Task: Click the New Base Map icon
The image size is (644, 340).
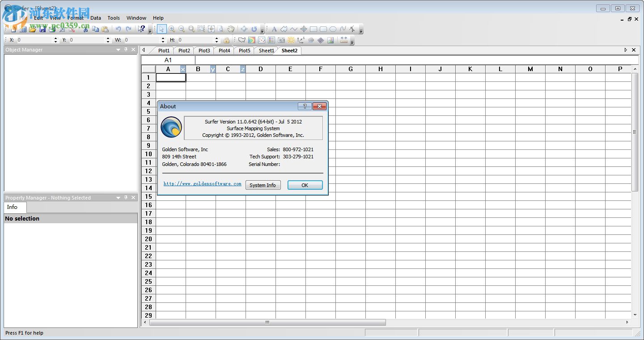Action: pos(242,40)
